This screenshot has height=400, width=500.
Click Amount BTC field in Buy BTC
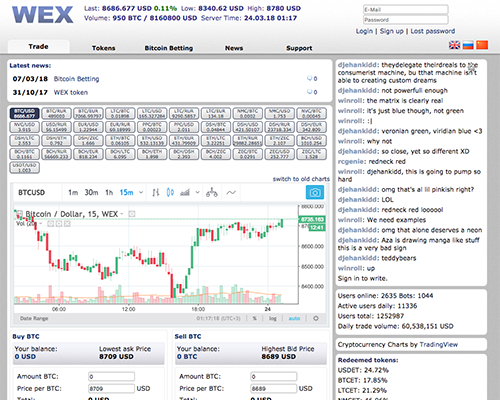pos(111,376)
